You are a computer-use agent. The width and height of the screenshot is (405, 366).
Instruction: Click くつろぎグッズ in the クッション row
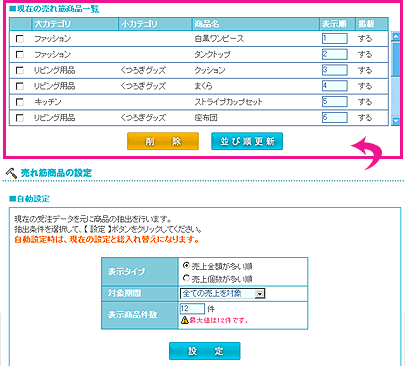coord(143,70)
